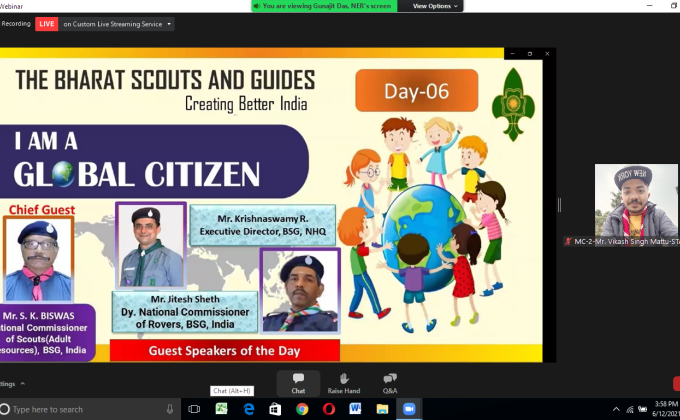Click the Mr. Krishnaswamy R. name box
Screen dimensions: 680x420
[263, 225]
